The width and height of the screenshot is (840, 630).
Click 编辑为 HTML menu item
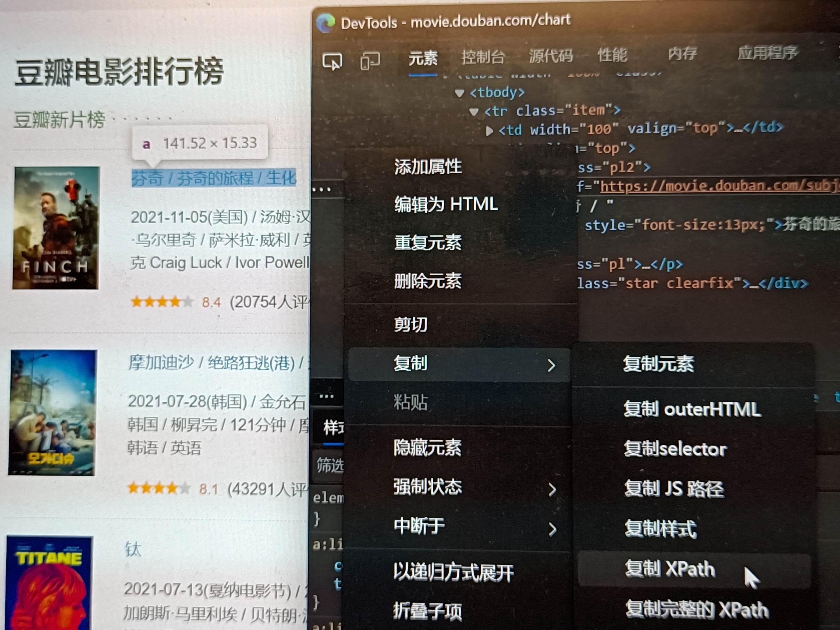click(x=446, y=204)
